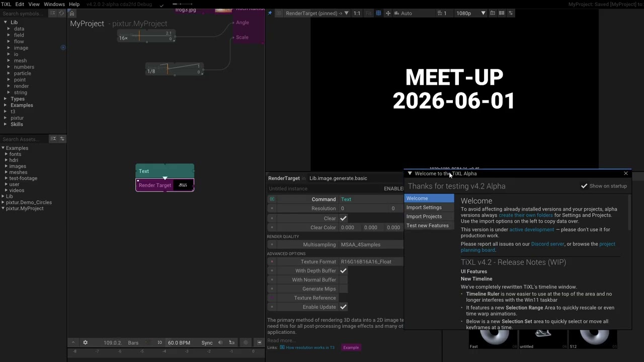The width and height of the screenshot is (644, 362).
Task: Toggle the pin icon in output view
Action: point(270,13)
